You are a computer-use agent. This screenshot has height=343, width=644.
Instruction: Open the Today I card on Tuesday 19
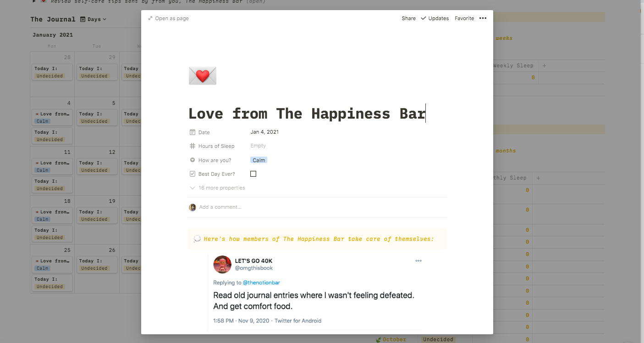[97, 215]
